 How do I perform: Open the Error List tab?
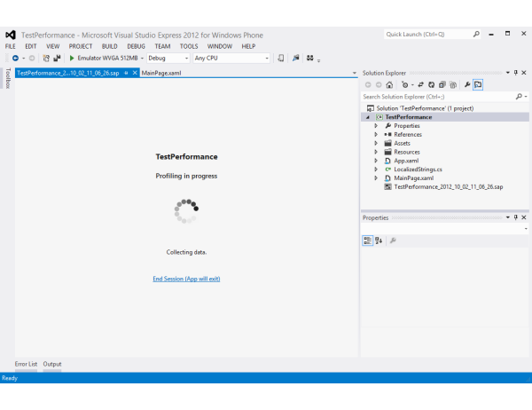(x=26, y=364)
